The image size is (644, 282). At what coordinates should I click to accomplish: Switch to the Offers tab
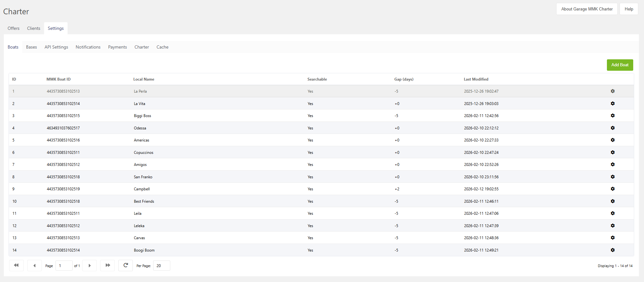[14, 28]
